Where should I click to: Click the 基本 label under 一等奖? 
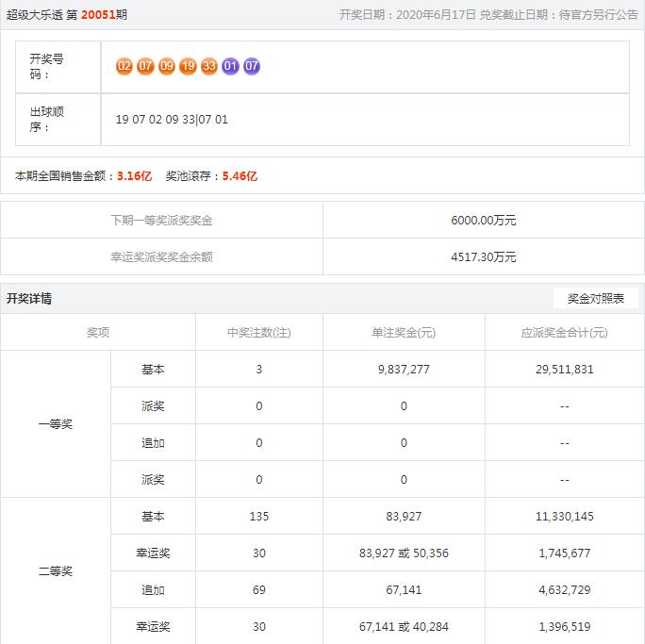(x=153, y=370)
